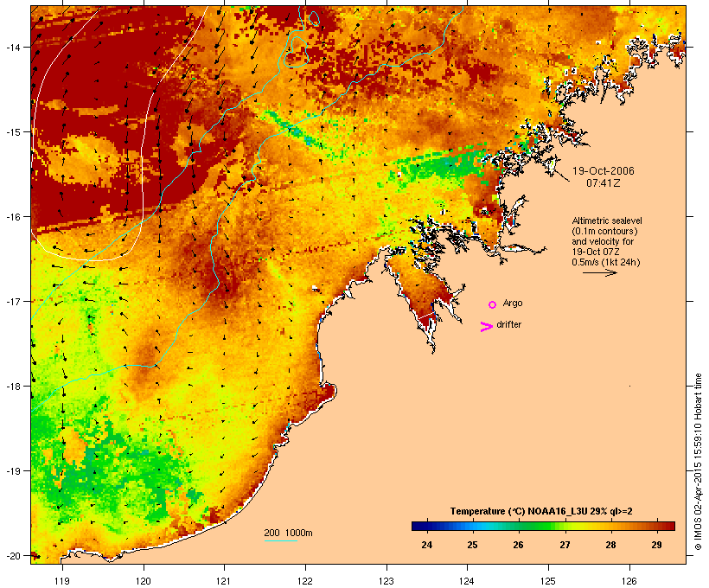Click the longitude axis label '122'
Viewport: 709px width, 588px height.
(x=305, y=581)
